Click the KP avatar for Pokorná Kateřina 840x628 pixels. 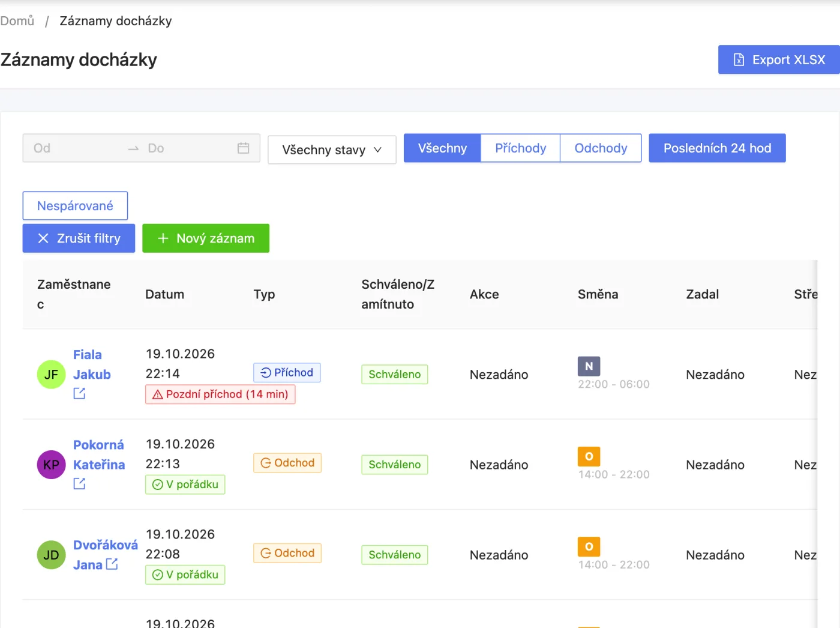(x=52, y=465)
